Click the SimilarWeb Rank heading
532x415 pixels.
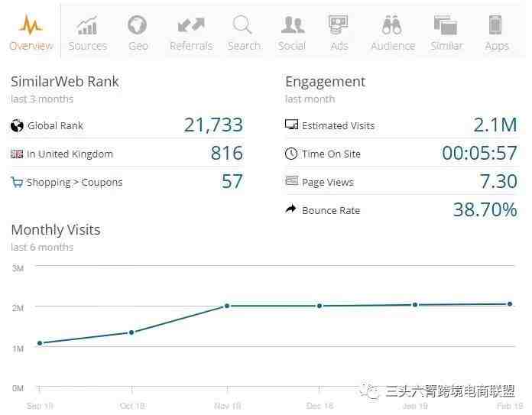[65, 82]
